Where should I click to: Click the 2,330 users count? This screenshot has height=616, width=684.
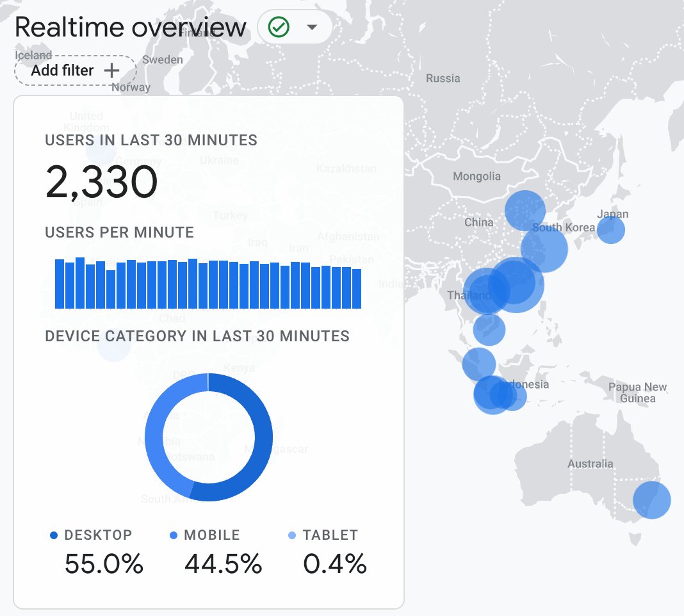pyautogui.click(x=101, y=182)
